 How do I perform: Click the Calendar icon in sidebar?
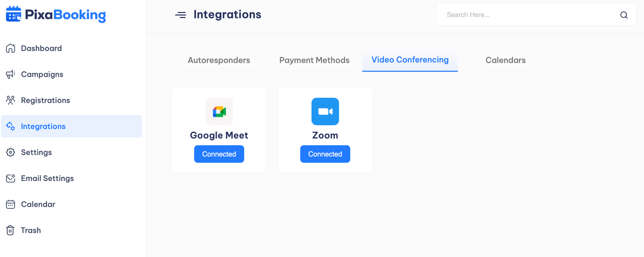click(11, 204)
